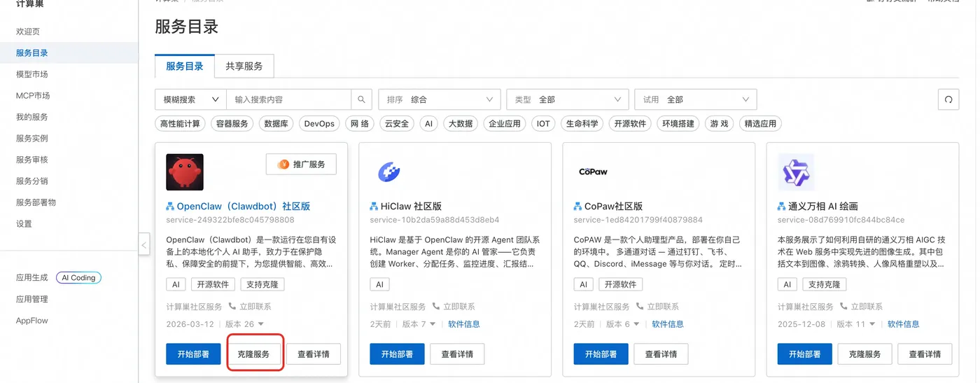
Task: Open 服务分销 in the sidebar
Action: [32, 181]
